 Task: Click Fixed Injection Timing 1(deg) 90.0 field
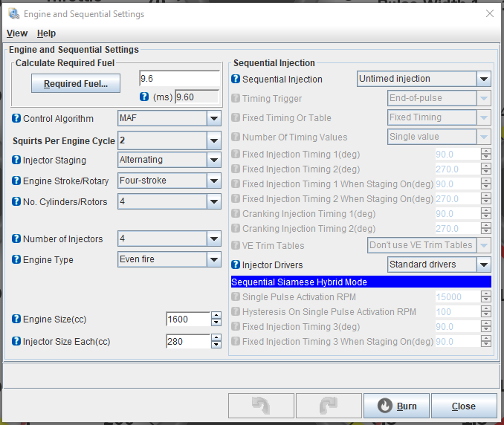coord(458,155)
